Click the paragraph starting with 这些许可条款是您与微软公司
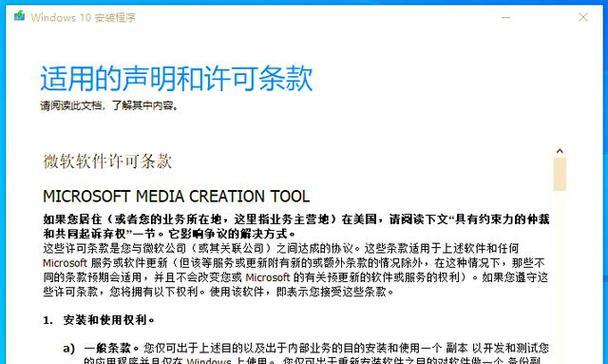Image resolution: width=608 pixels, height=364 pixels. pyautogui.click(x=295, y=270)
